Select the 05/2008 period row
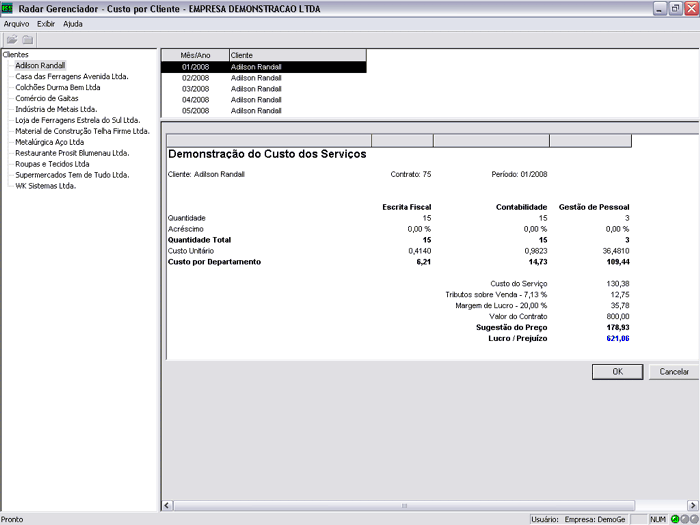Screen dimensions: 700x525 [x=194, y=111]
